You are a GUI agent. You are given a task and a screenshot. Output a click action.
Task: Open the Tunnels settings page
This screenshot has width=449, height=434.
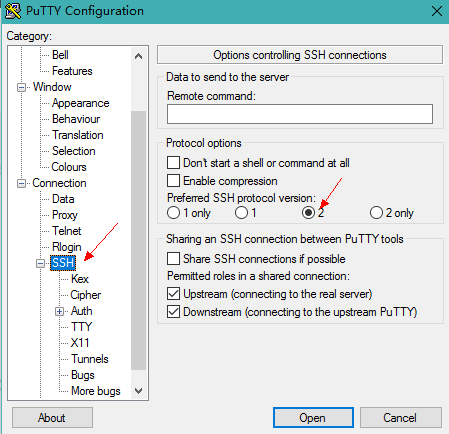[90, 359]
